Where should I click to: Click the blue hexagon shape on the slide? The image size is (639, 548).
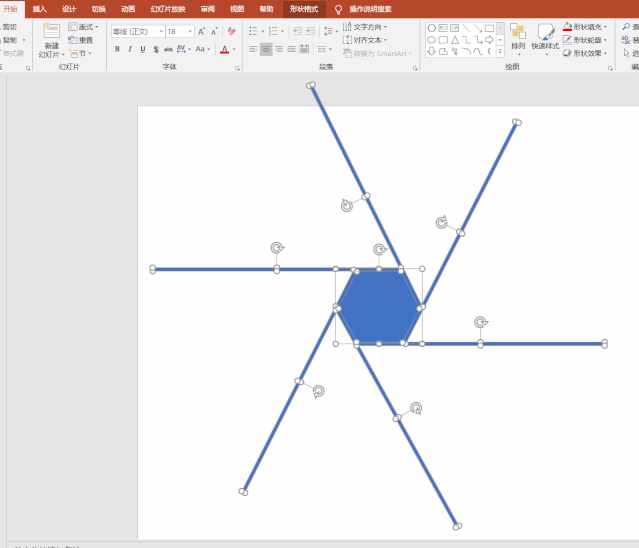(378, 306)
